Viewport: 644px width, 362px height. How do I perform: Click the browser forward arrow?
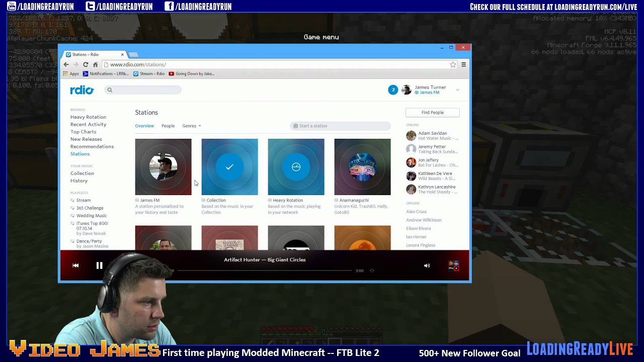pos(76,64)
